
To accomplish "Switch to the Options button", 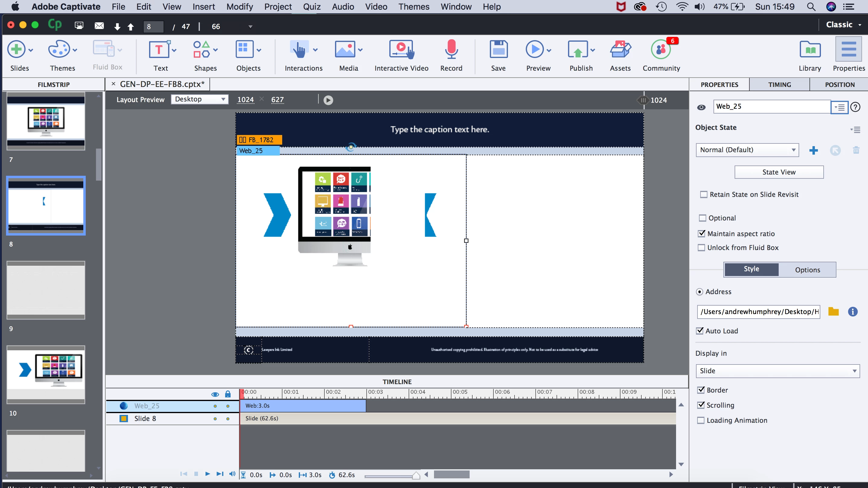I will click(x=807, y=270).
